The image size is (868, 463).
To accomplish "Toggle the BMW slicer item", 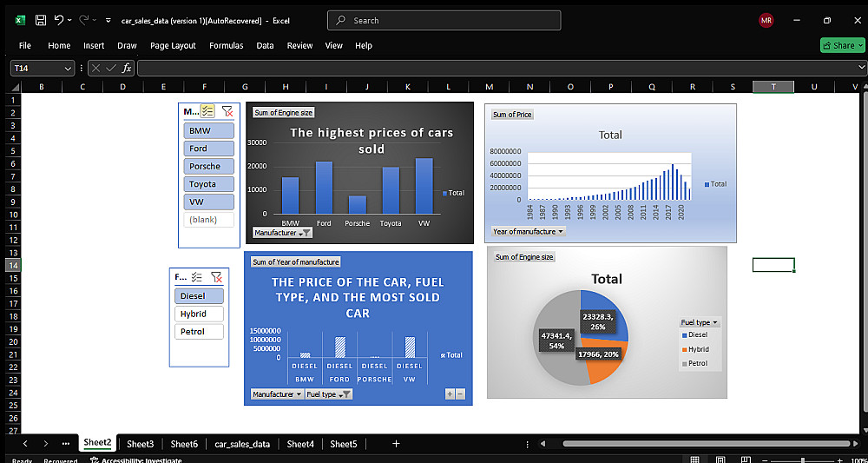I will [x=208, y=131].
